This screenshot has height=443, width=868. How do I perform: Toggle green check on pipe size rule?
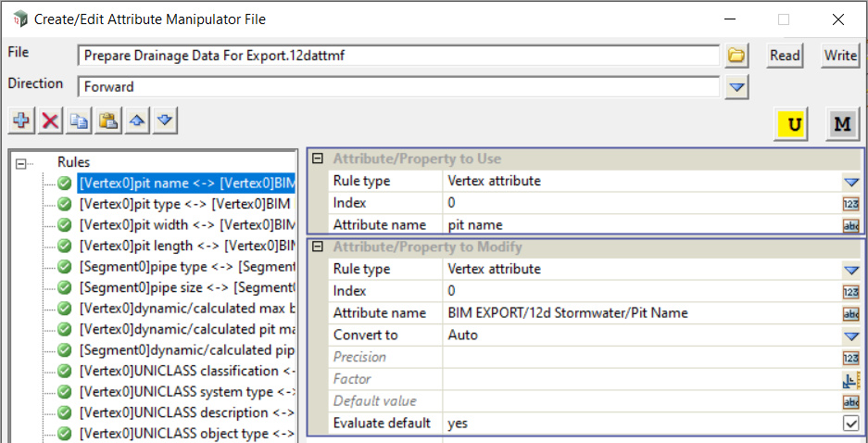65,287
